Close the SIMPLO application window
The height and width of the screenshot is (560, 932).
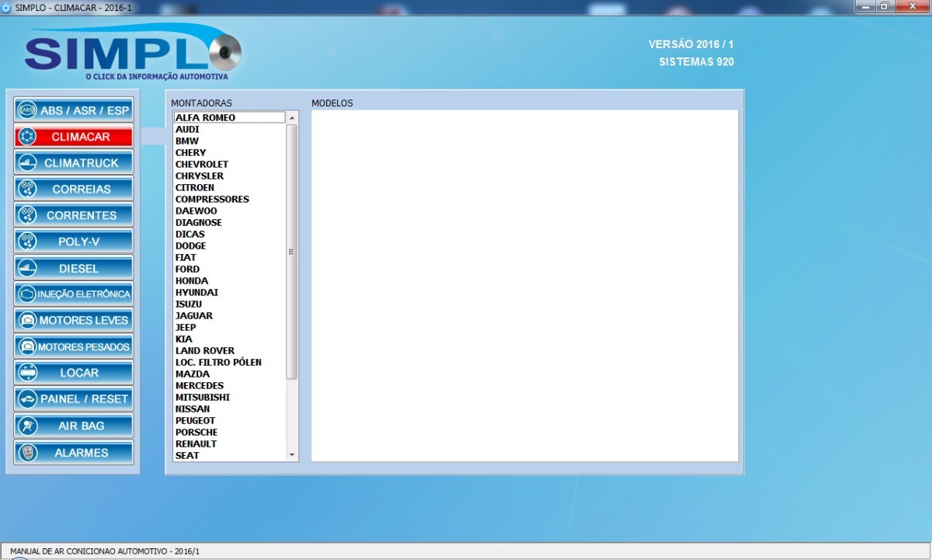tap(911, 6)
